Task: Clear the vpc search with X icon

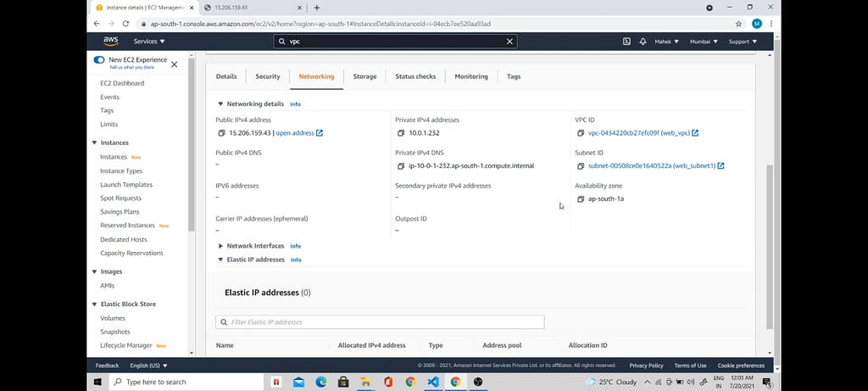Action: [x=509, y=42]
